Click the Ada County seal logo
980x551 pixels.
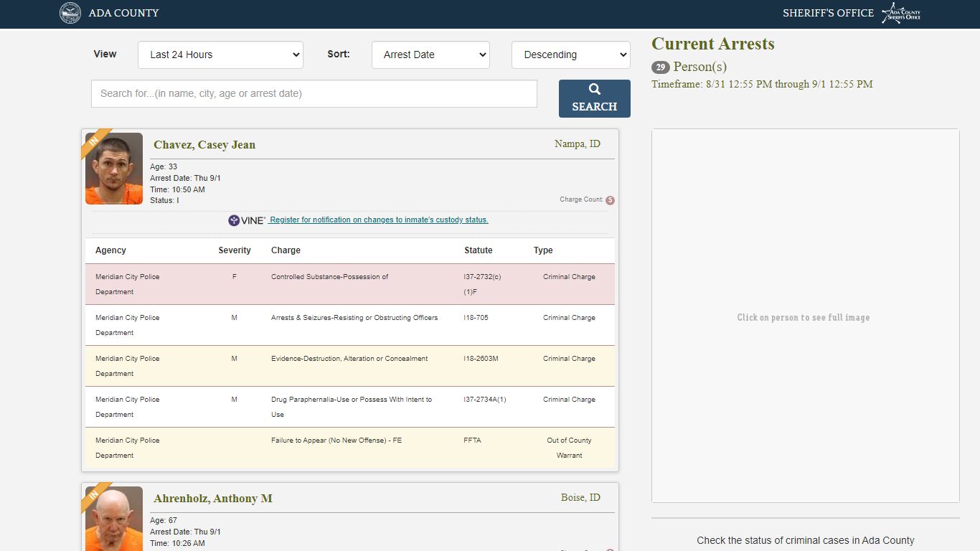pos(70,13)
